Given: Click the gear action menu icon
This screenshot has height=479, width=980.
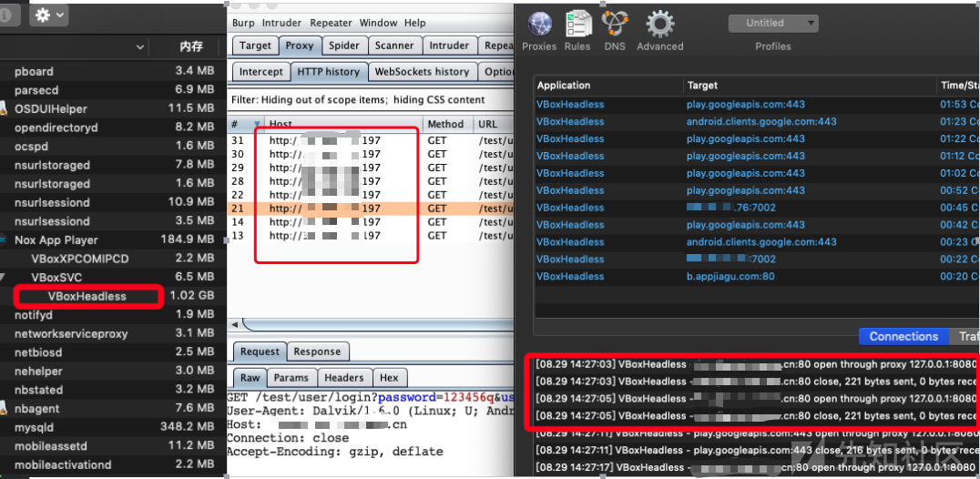Looking at the screenshot, I should [48, 15].
